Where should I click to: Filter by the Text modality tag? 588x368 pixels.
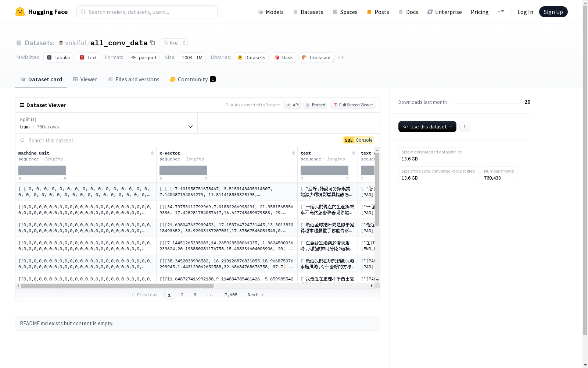click(x=88, y=57)
